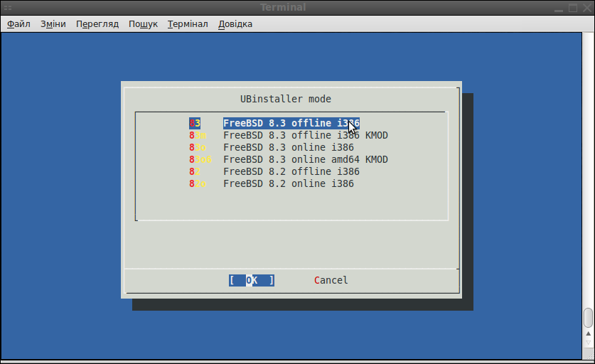Click the 83o6 tag label

[x=200, y=159]
